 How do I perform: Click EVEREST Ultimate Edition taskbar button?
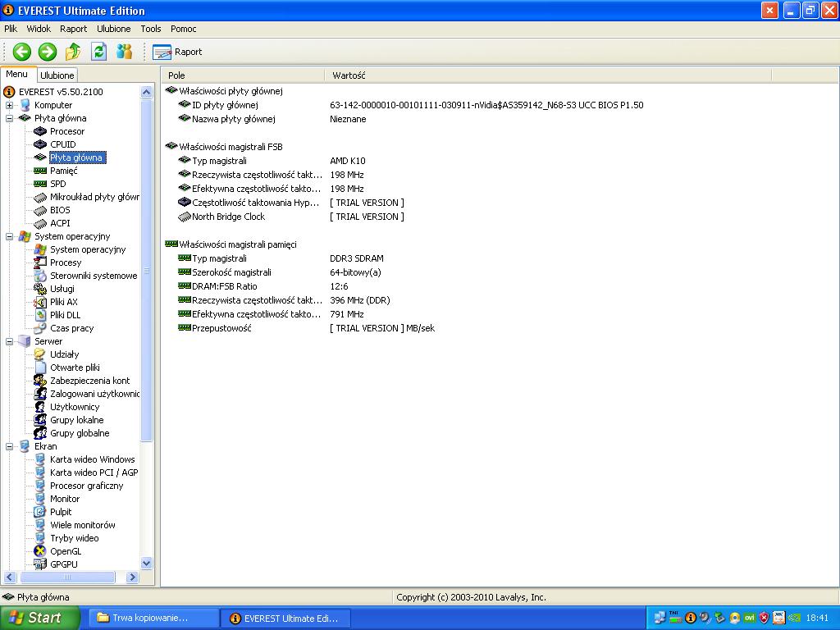pyautogui.click(x=285, y=619)
